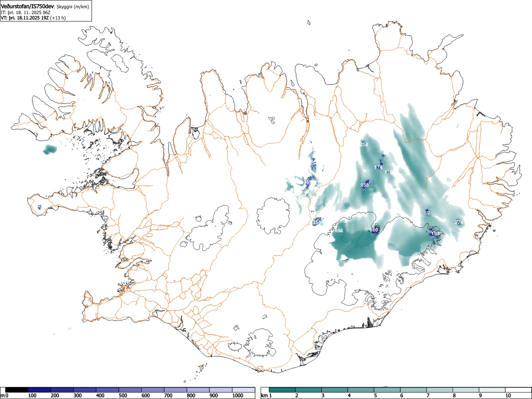Click the visibility value label 155
The height and width of the screenshot is (399, 532).
[365, 185]
